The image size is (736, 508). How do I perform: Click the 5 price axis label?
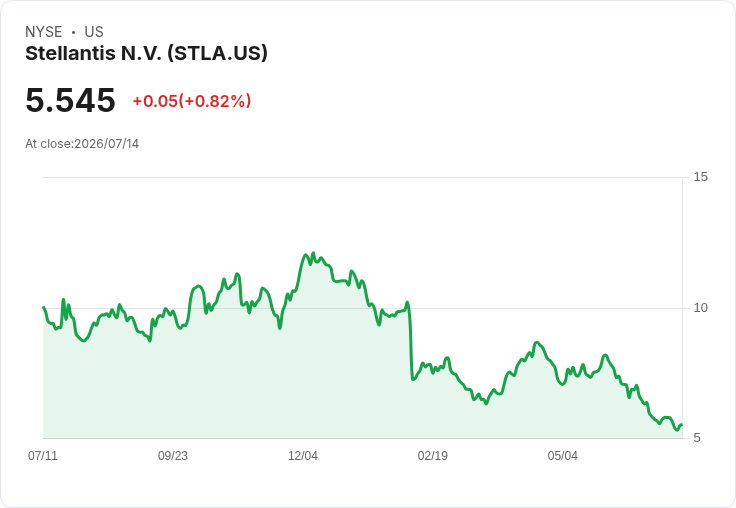697,438
